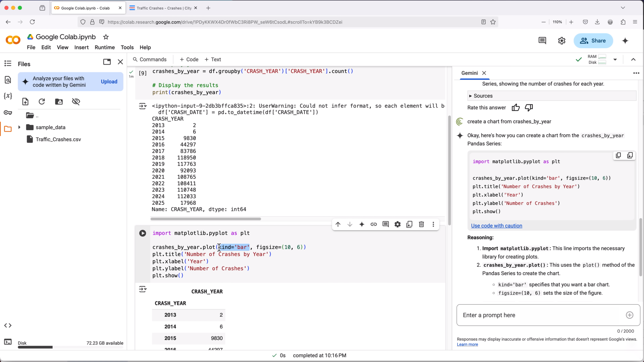Star the Google Colab.ipynb notebook
The width and height of the screenshot is (644, 362).
(x=106, y=37)
